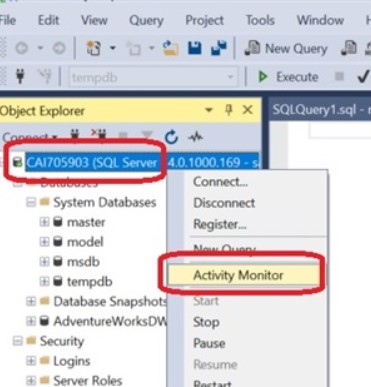Click the Object Explorer activity monitor pulse icon
The height and width of the screenshot is (387, 371).
click(195, 137)
